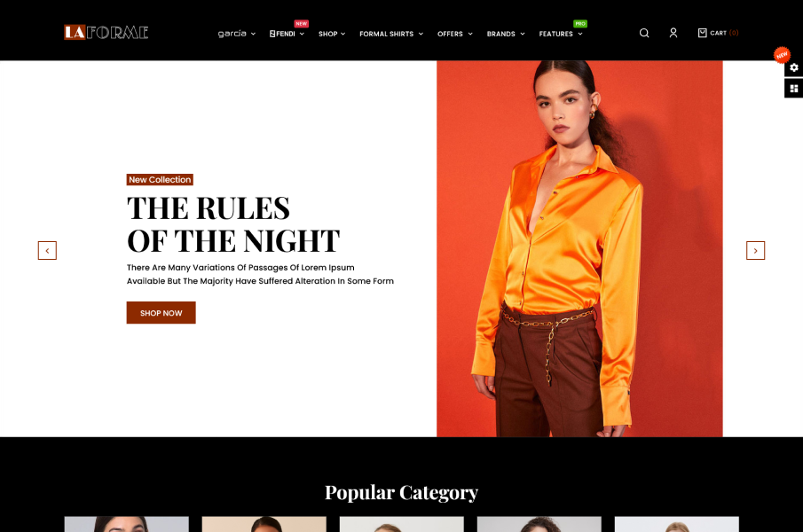This screenshot has height=532, width=803.
Task: Open the grid layout side panel icon
Action: [794, 89]
